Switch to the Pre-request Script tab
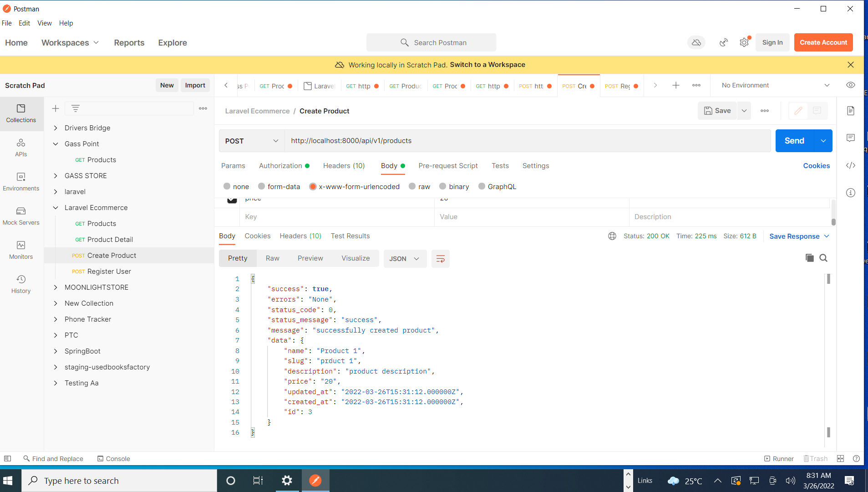Screen dimensions: 868x492 coord(448,166)
